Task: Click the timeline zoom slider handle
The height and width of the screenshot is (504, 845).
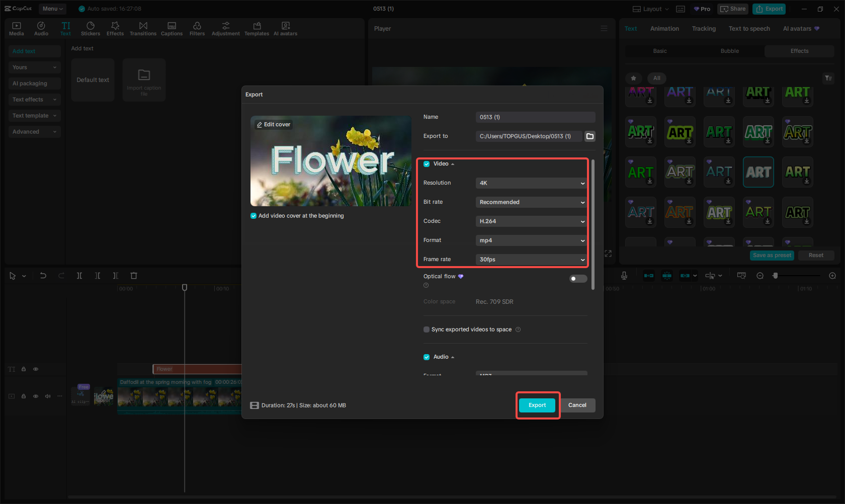Action: [775, 276]
